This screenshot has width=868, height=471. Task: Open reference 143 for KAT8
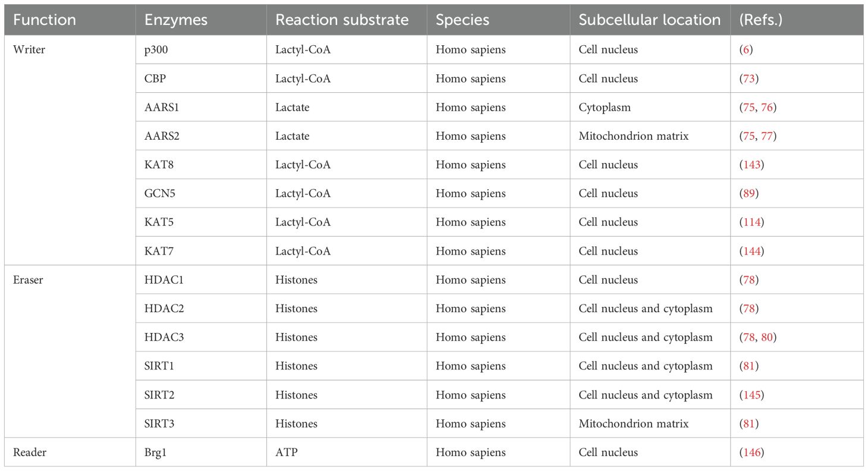tap(751, 165)
